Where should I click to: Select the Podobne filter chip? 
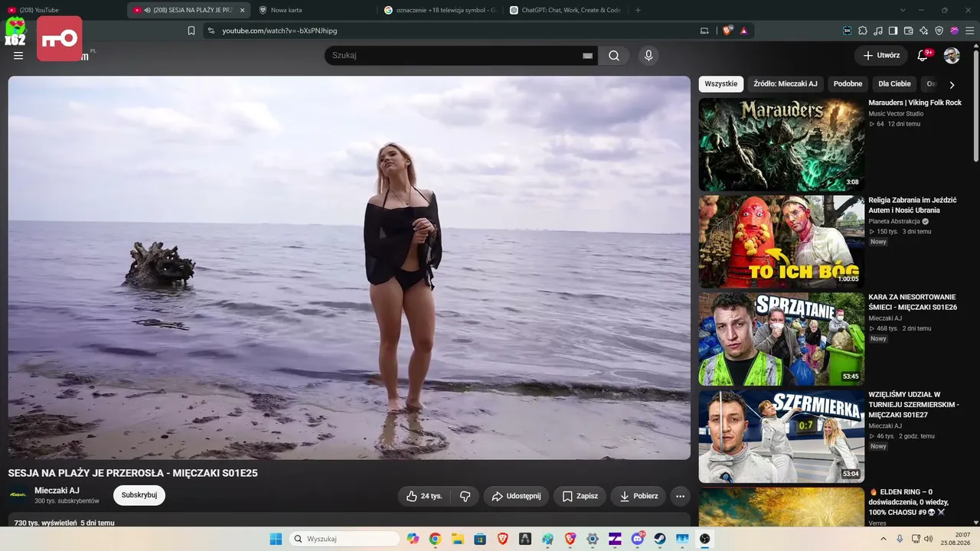coord(848,84)
